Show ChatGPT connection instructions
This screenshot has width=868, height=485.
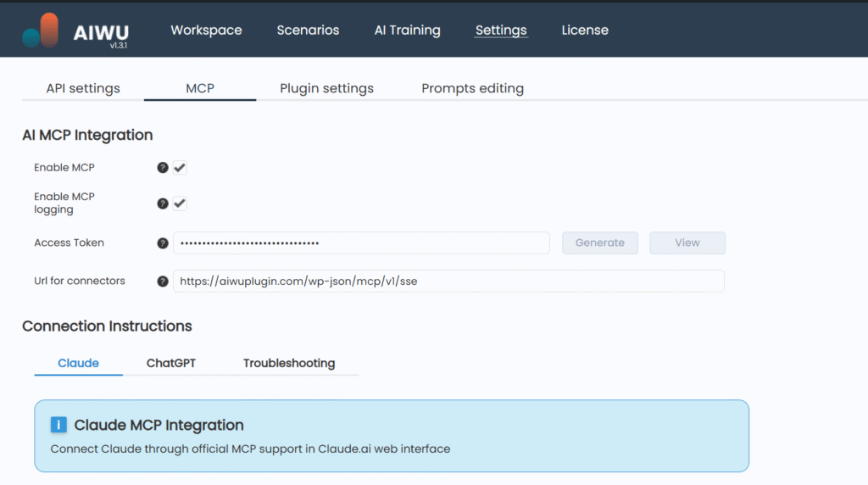click(170, 363)
